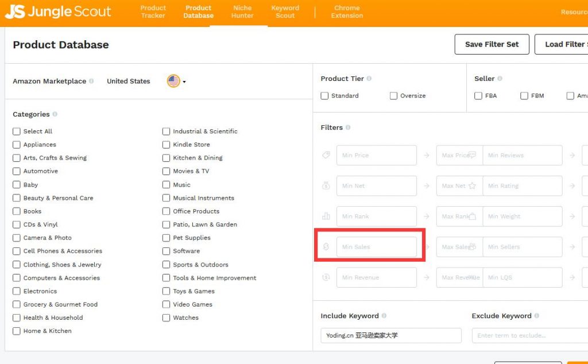Click the info icon next to Include Keyword

coord(384,316)
